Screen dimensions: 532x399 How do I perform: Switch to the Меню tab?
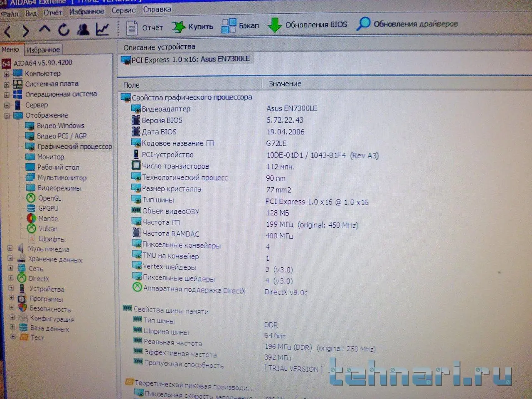point(10,49)
